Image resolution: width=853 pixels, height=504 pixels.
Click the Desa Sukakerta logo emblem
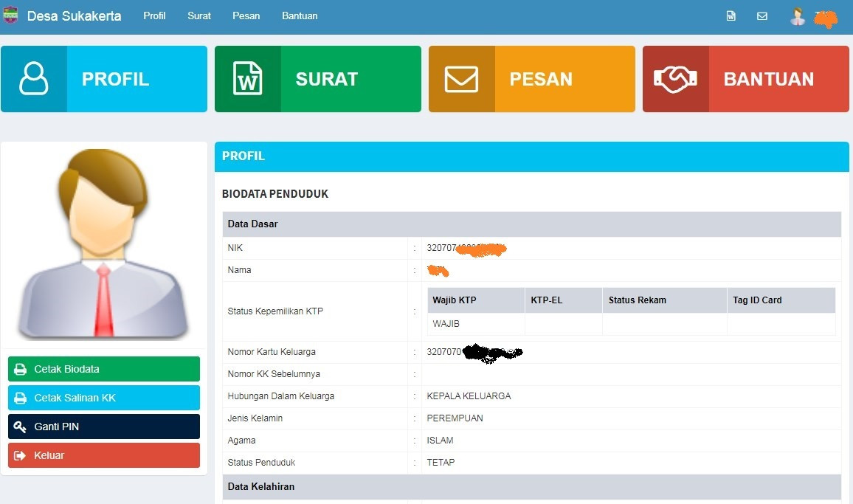(x=10, y=15)
